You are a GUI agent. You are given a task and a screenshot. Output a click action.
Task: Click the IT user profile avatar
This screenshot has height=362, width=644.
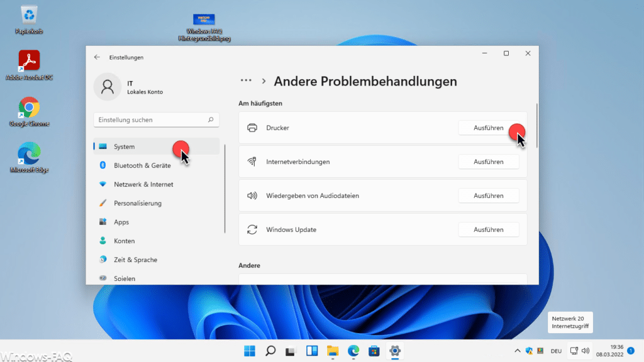click(x=107, y=87)
